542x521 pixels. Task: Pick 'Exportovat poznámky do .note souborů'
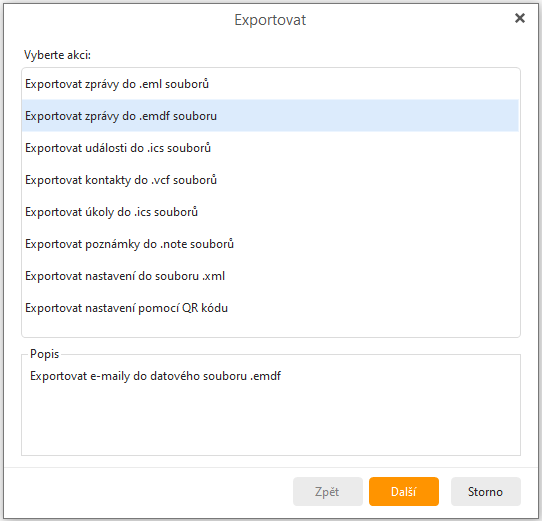[270, 244]
